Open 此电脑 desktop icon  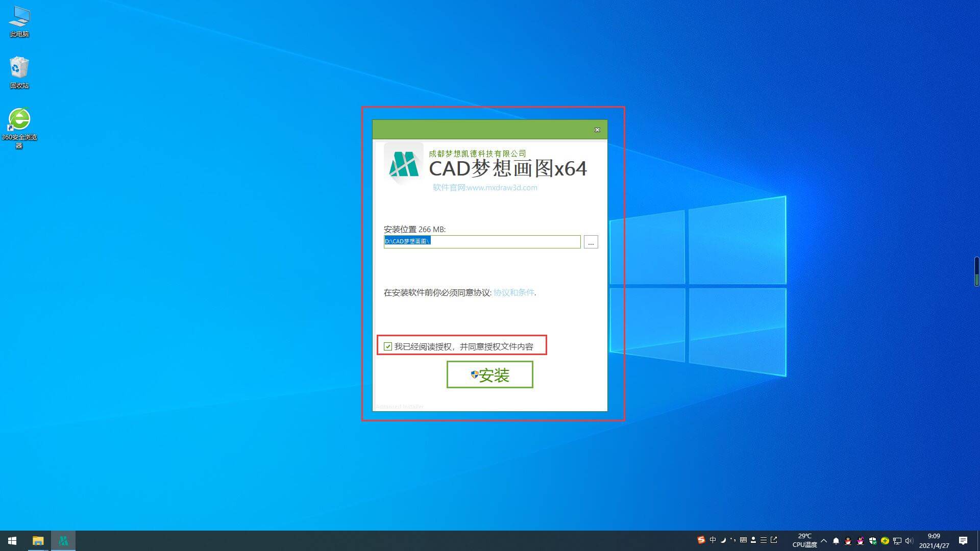click(19, 22)
